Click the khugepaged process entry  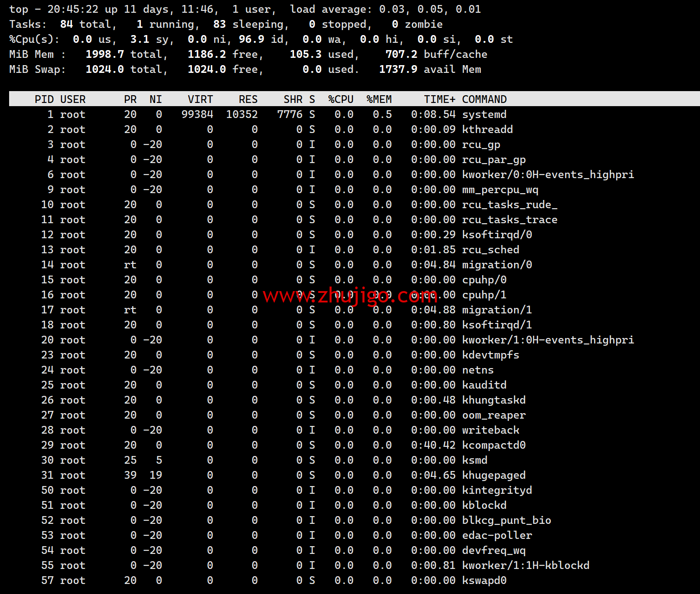494,475
